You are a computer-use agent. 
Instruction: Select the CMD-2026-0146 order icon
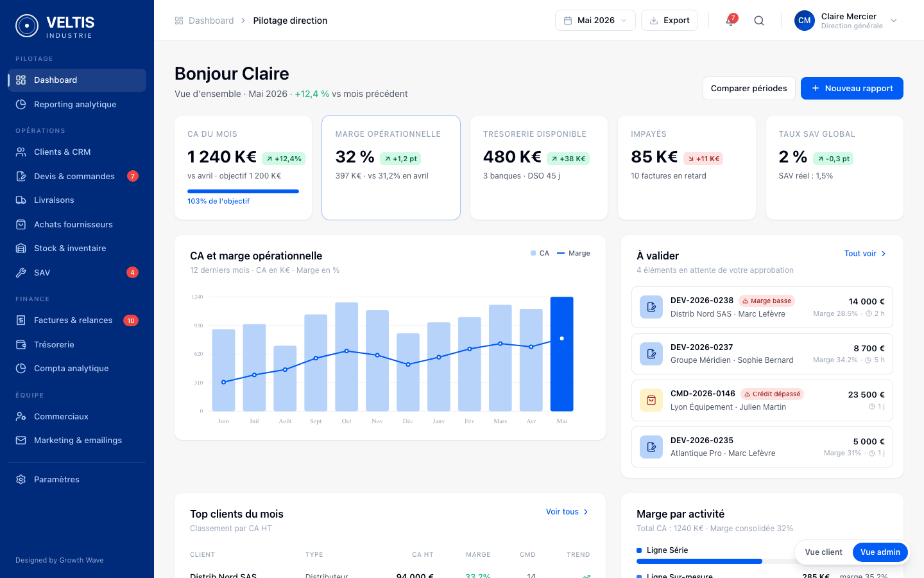point(651,400)
